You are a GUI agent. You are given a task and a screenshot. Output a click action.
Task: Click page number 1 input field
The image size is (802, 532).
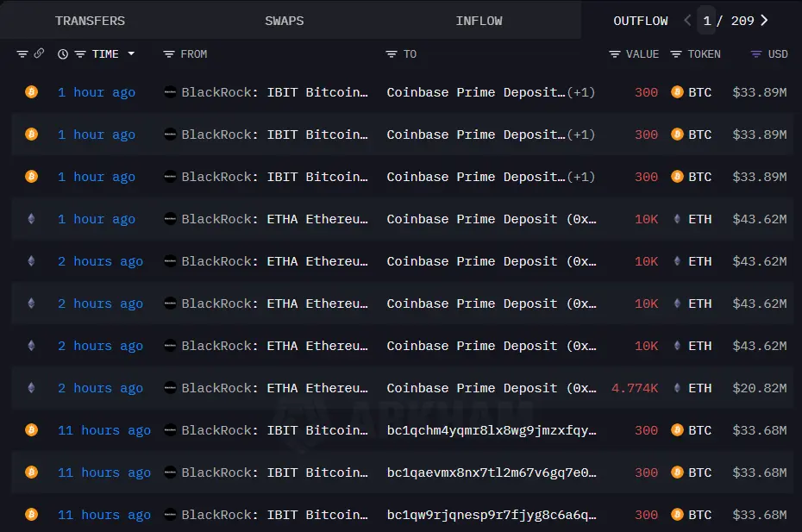pos(707,21)
